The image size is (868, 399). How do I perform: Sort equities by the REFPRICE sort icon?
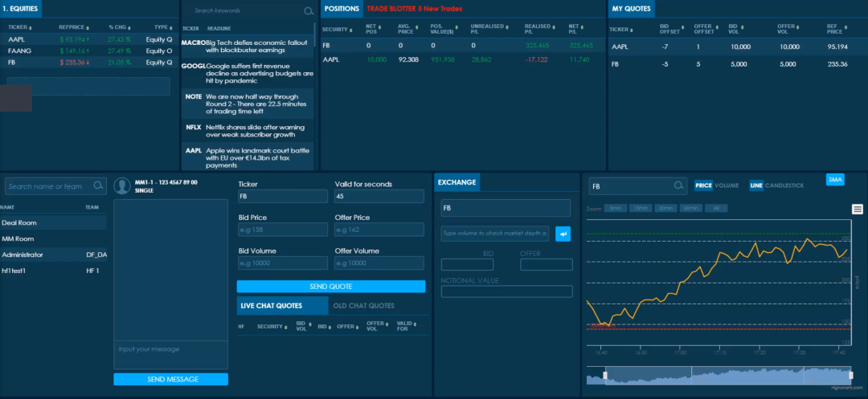pyautogui.click(x=88, y=27)
